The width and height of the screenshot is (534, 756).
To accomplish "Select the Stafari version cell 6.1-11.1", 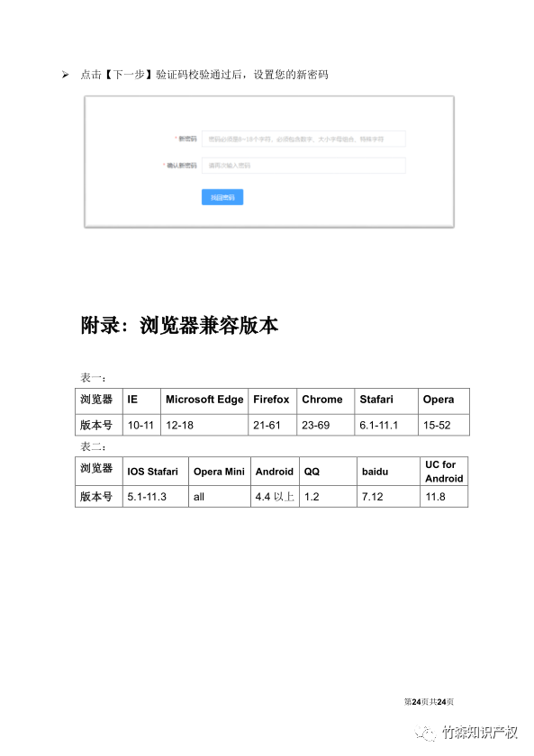I will (x=386, y=425).
